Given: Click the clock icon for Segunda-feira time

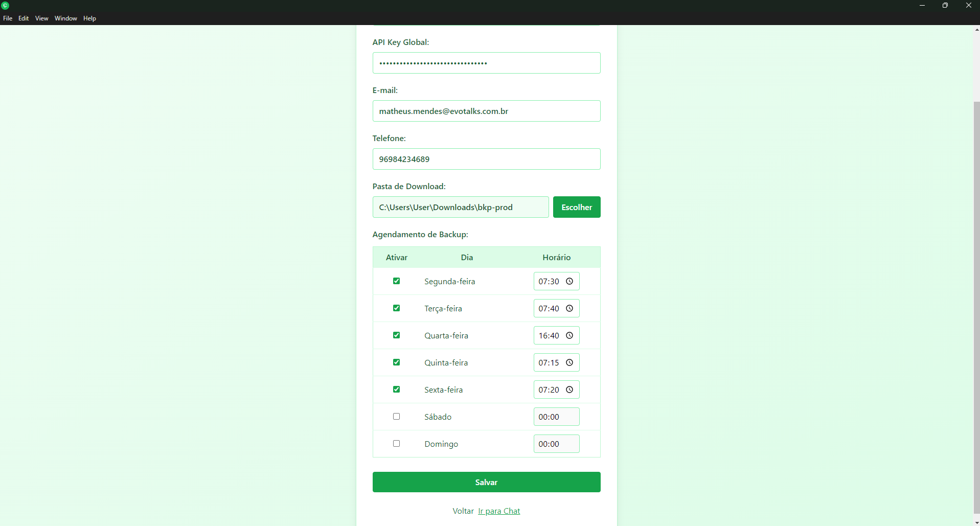Looking at the screenshot, I should tap(569, 281).
